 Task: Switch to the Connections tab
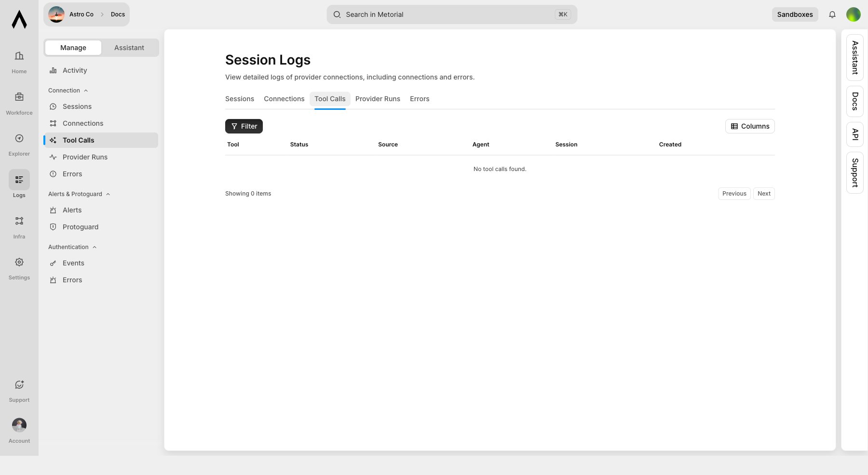[x=284, y=99]
